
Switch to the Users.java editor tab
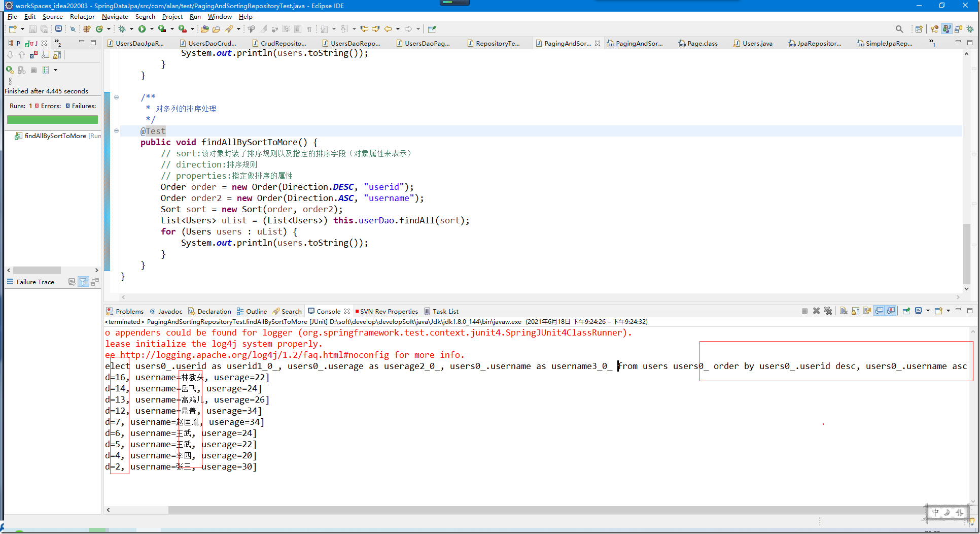coord(753,43)
